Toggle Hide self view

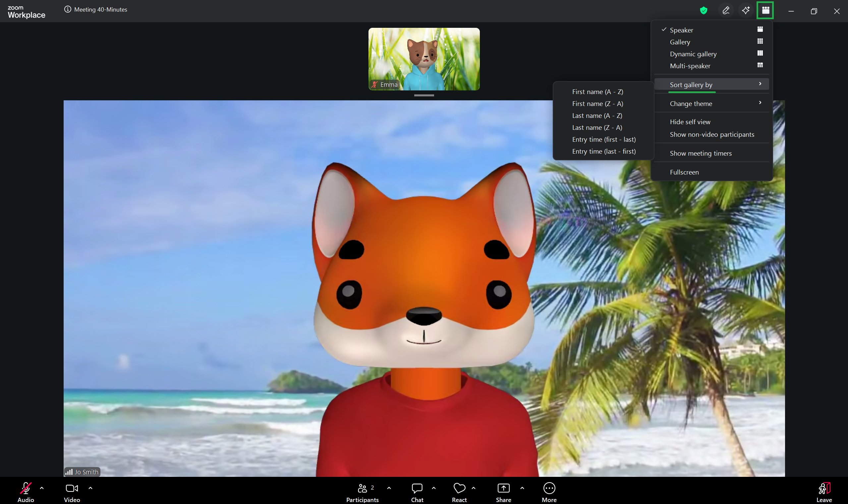tap(711, 122)
